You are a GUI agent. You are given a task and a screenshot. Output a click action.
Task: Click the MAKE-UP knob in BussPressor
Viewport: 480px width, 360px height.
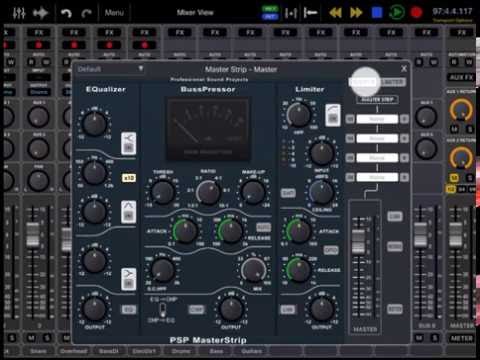[253, 192]
